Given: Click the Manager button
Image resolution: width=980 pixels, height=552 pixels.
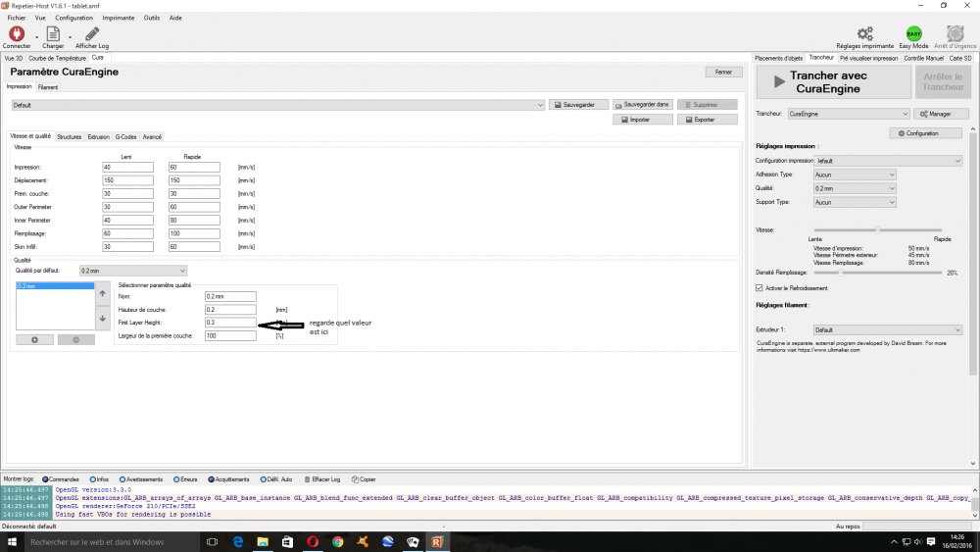Looking at the screenshot, I should pos(941,114).
